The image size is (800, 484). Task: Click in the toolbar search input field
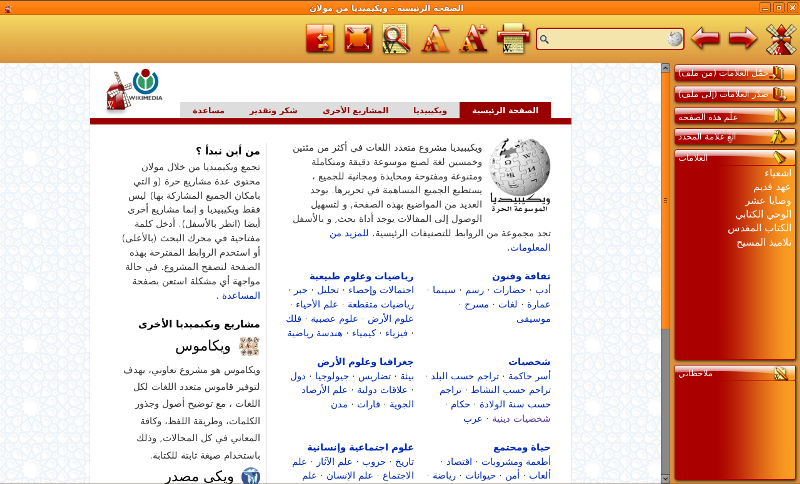(x=610, y=39)
